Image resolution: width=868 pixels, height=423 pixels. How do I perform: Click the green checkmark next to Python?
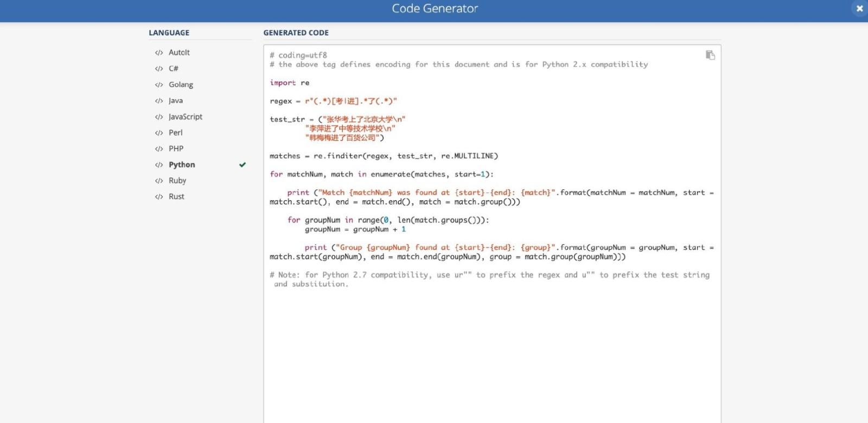point(242,165)
